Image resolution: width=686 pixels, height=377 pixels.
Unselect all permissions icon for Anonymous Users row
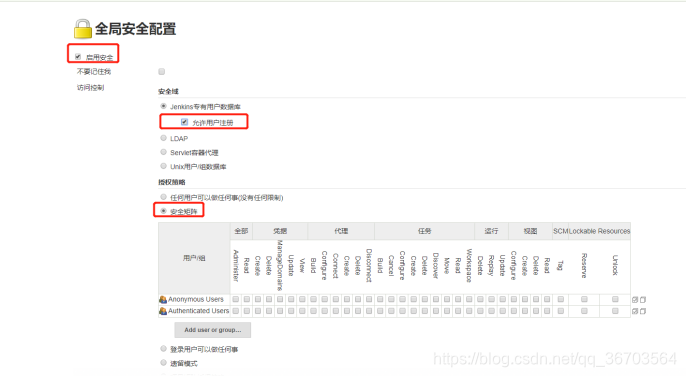point(643,300)
